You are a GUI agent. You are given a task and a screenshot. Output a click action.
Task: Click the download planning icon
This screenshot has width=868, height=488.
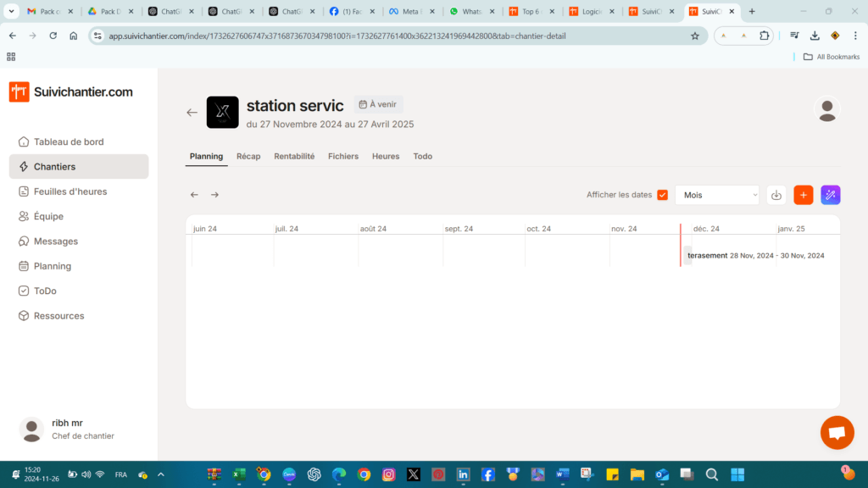pyautogui.click(x=776, y=195)
